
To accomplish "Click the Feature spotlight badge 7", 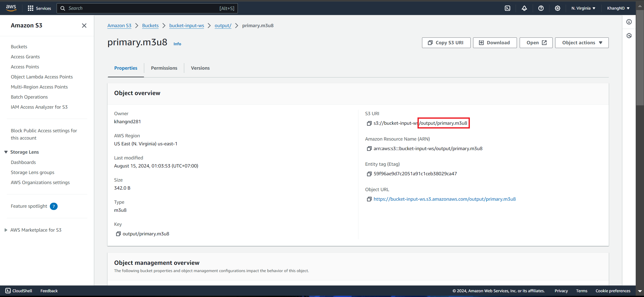I will click(x=54, y=206).
